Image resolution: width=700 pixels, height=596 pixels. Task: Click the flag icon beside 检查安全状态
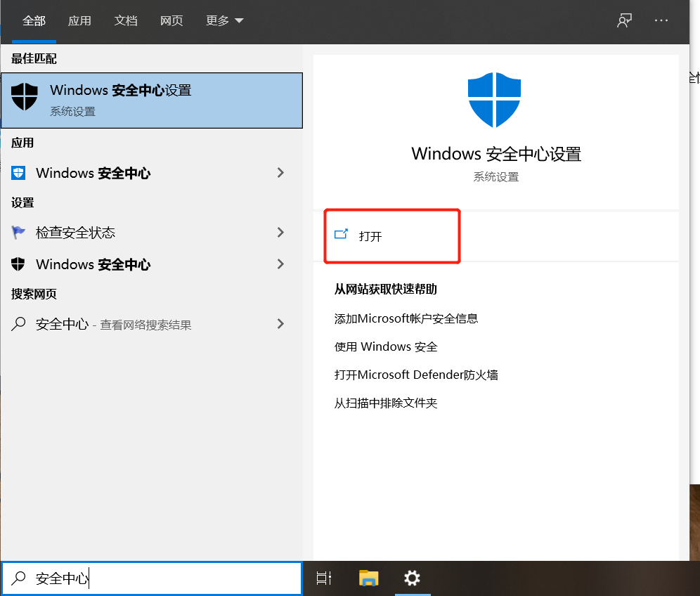point(19,233)
